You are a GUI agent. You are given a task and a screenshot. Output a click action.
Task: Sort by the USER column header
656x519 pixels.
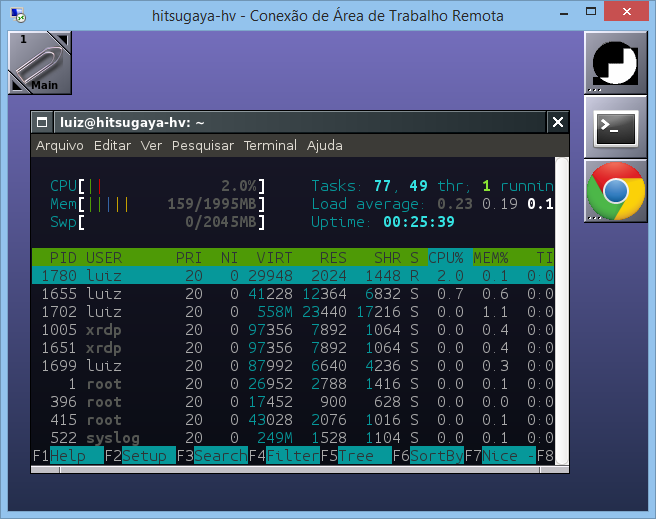coord(104,258)
